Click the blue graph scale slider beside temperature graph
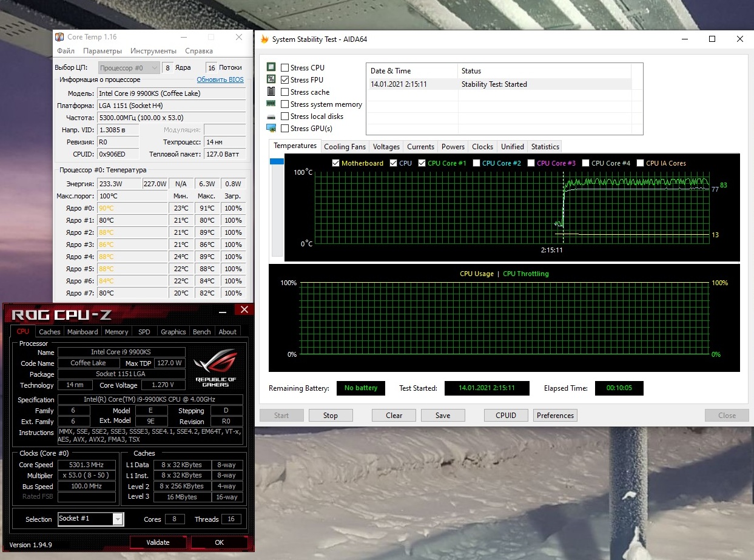Viewport: 754px width, 560px height. pos(277,161)
